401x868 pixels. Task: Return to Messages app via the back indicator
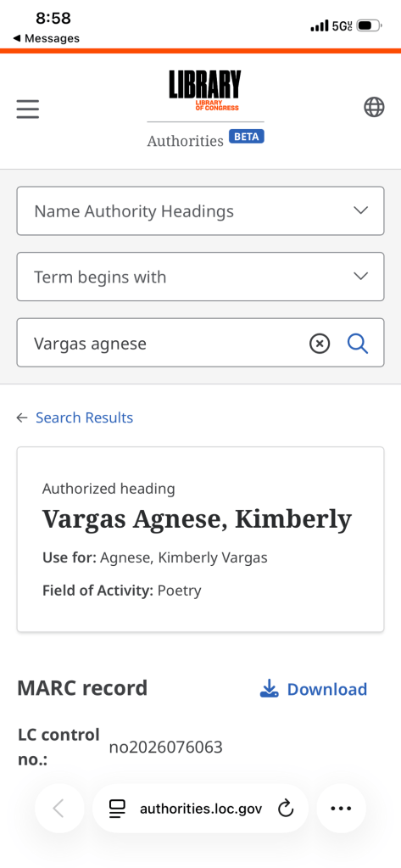click(46, 38)
